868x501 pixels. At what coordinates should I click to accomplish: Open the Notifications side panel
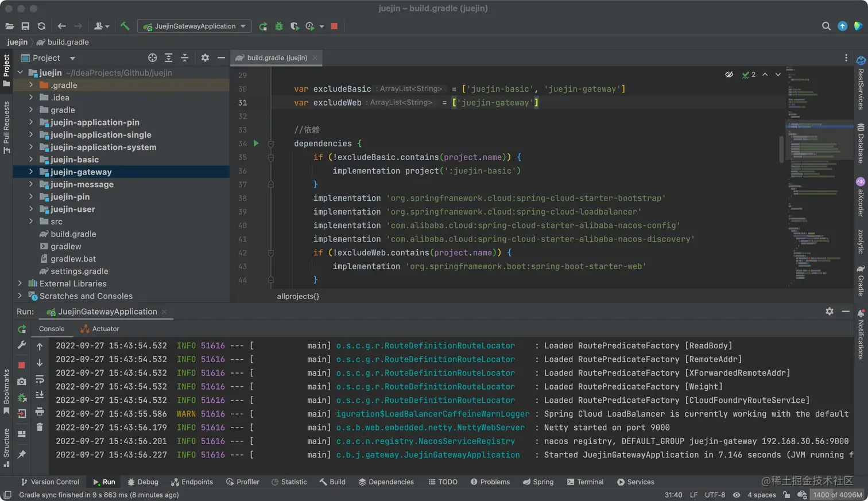861,335
